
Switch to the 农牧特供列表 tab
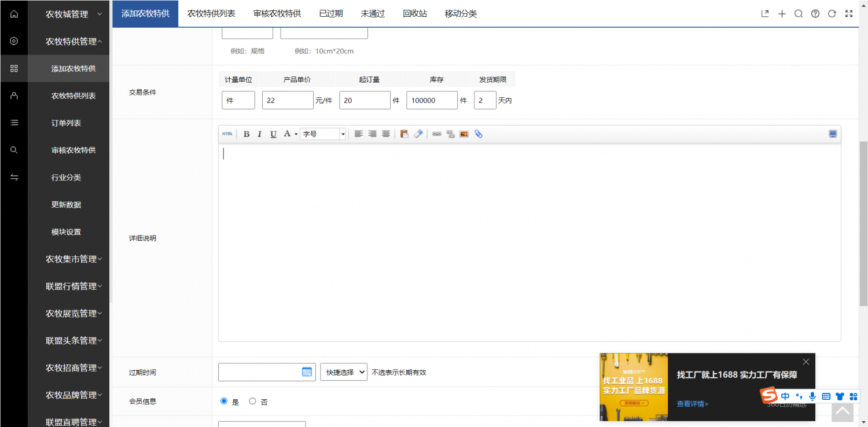[211, 13]
